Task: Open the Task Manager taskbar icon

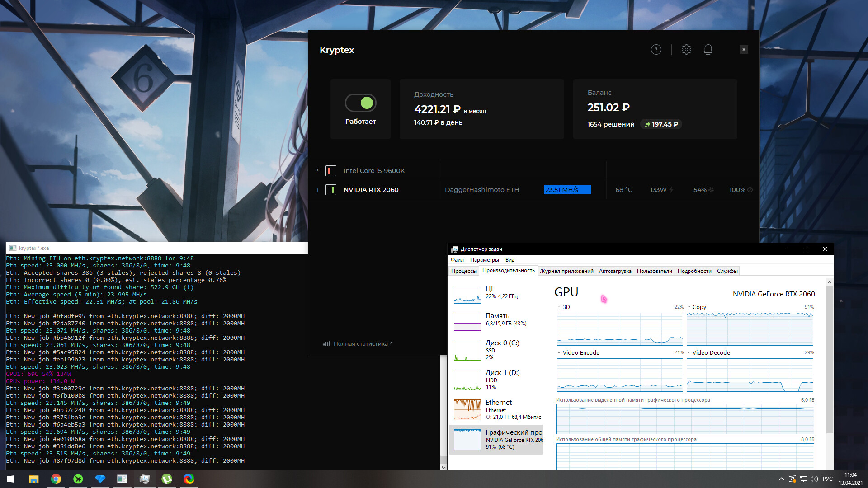Action: pyautogui.click(x=145, y=479)
